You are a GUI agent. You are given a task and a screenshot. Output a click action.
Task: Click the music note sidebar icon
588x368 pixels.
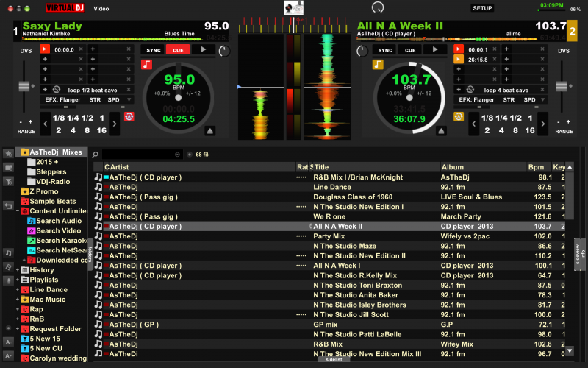8,253
